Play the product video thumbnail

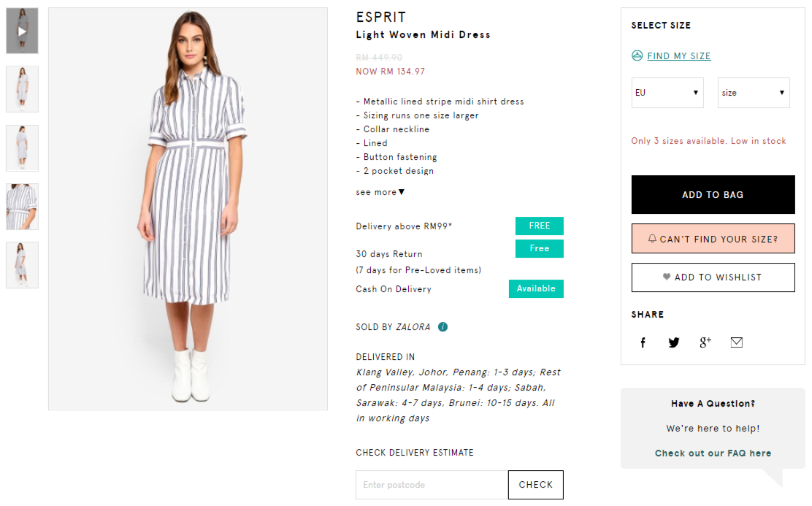(x=22, y=31)
